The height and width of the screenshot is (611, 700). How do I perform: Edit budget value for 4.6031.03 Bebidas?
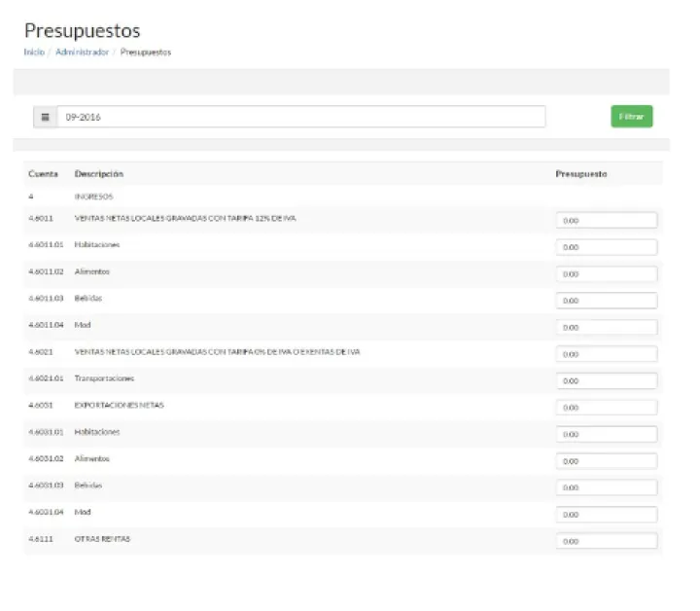(x=606, y=487)
